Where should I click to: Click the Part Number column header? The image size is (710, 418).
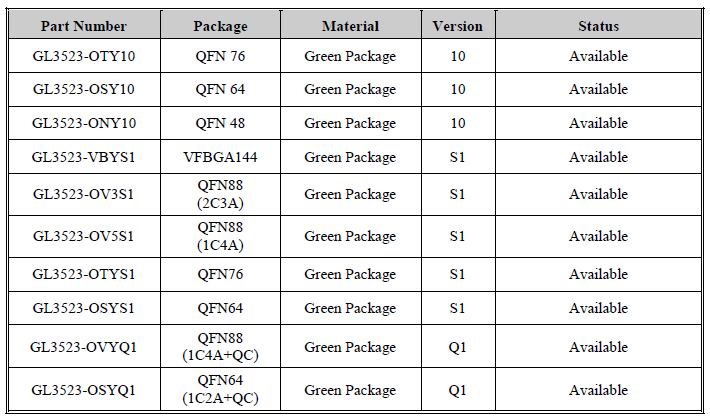(83, 26)
